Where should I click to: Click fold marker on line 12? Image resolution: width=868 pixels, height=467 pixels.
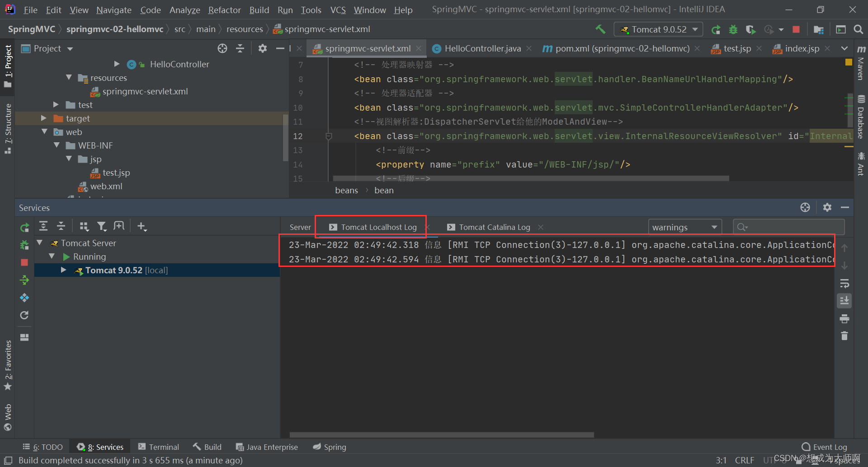point(329,136)
